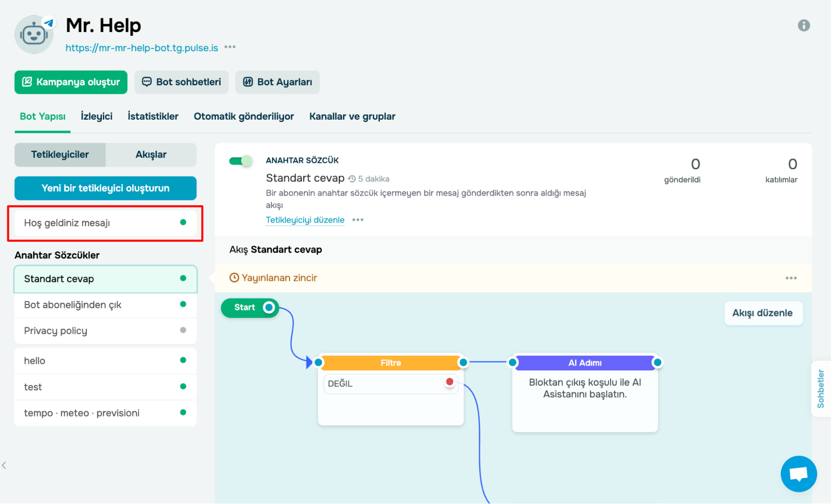Click the AI Adımı block right connector
831x504 pixels.
point(657,362)
